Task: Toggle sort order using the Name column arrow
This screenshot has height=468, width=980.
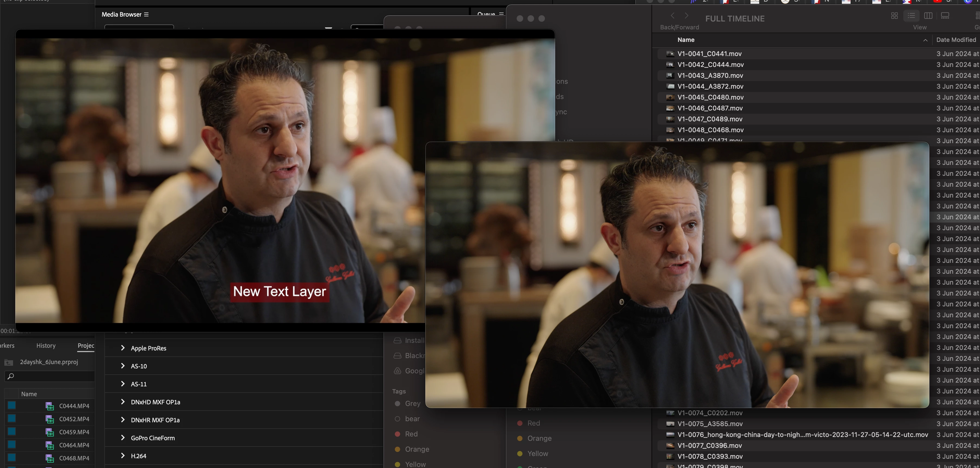Action: pos(925,40)
